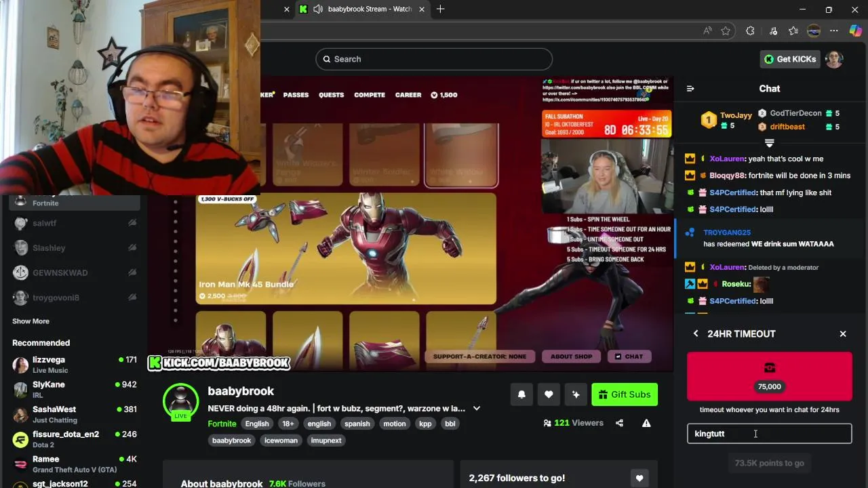Click Roseku username in chat
Image resolution: width=868 pixels, height=488 pixels.
pyautogui.click(x=736, y=284)
